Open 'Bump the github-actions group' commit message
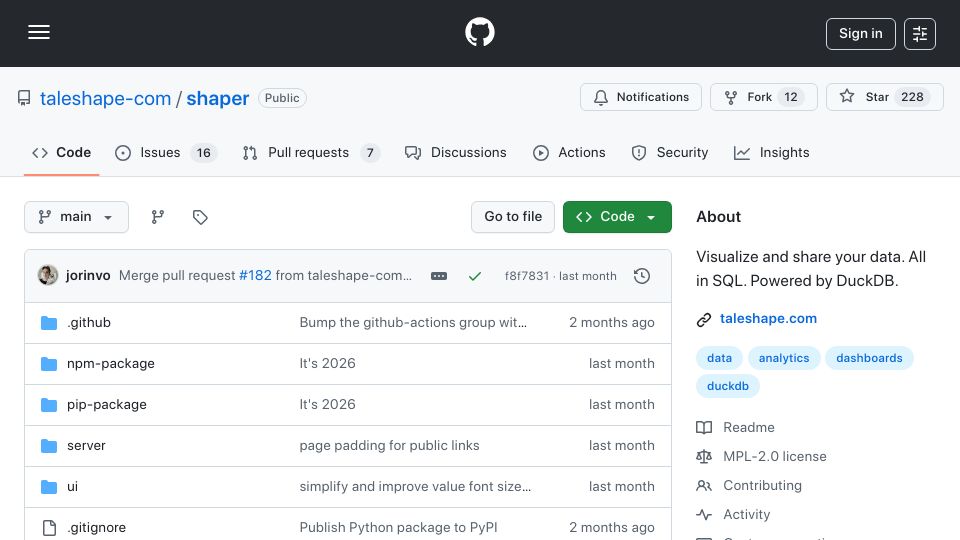The width and height of the screenshot is (960, 540). [413, 323]
